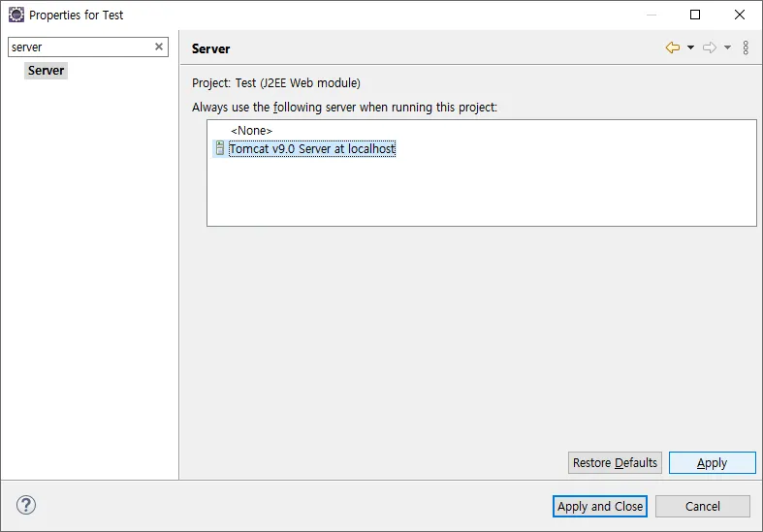Select Tomcat v9.0 Server at localhost

pyautogui.click(x=312, y=149)
